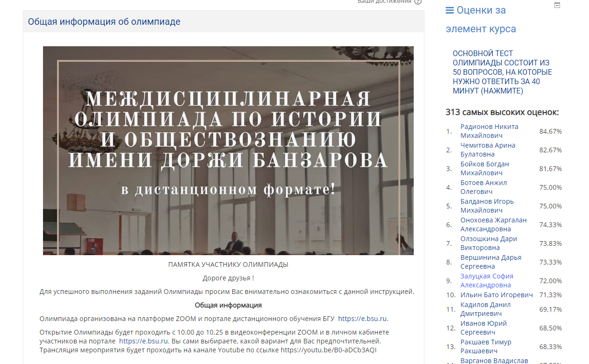The width and height of the screenshot is (589, 364).
Task: Open the ОСНОВНОЙ ТЕСТ ОЛИМПИАДЫ quiz link
Action: [x=502, y=72]
